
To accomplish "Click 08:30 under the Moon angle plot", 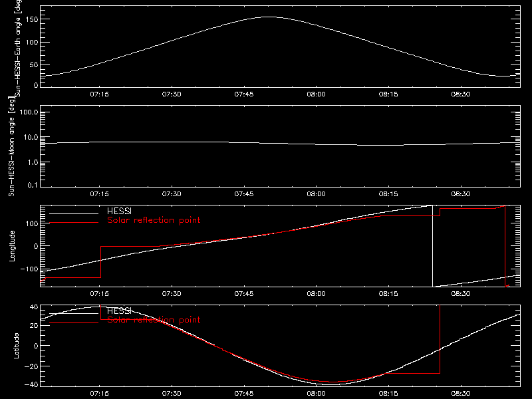I will pyautogui.click(x=461, y=194).
